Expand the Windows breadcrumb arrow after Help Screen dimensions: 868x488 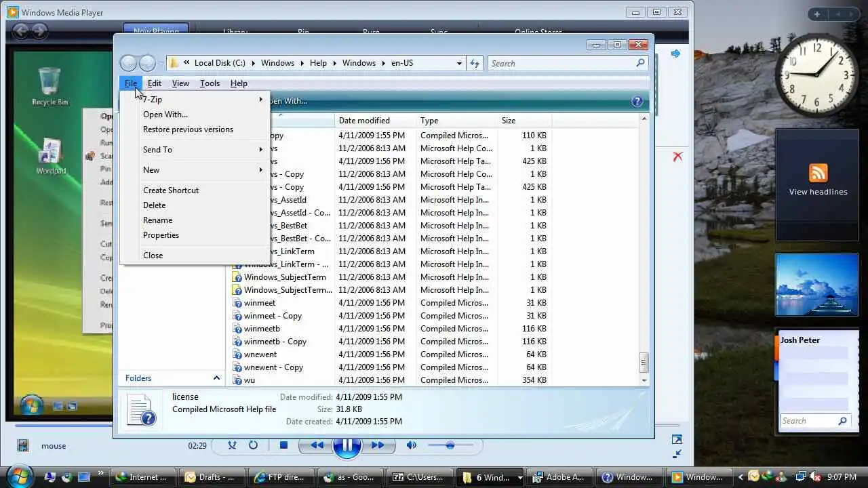(334, 63)
